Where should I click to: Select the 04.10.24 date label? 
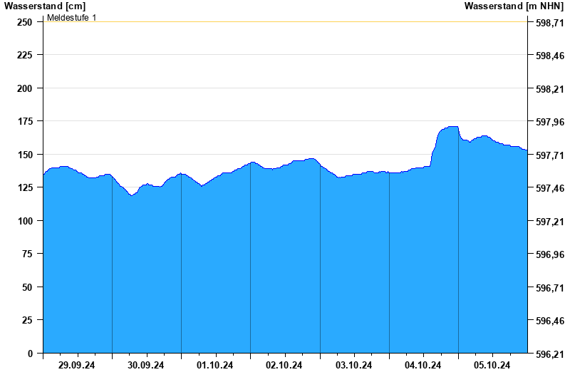pos(423,366)
